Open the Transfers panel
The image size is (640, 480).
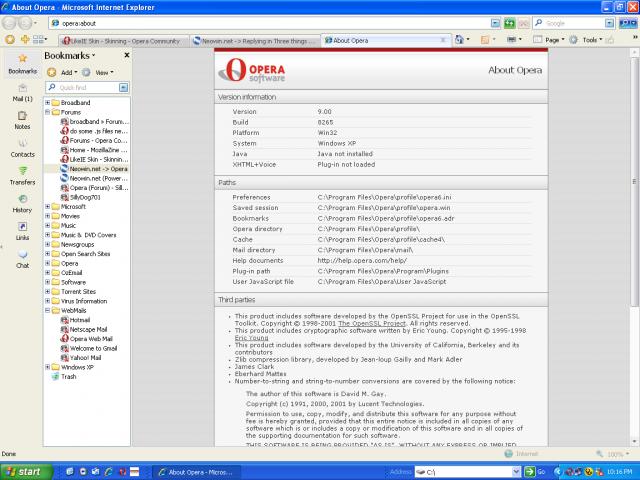(x=22, y=175)
